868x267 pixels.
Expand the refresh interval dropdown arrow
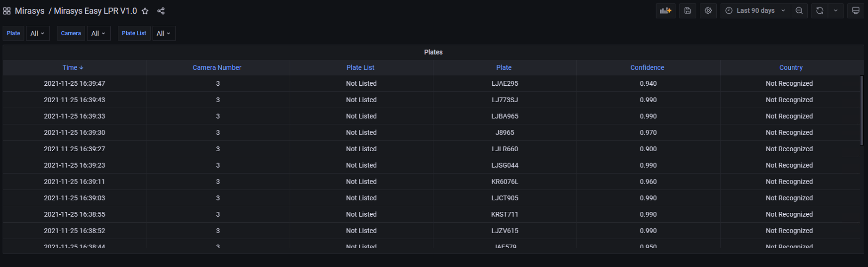(836, 11)
